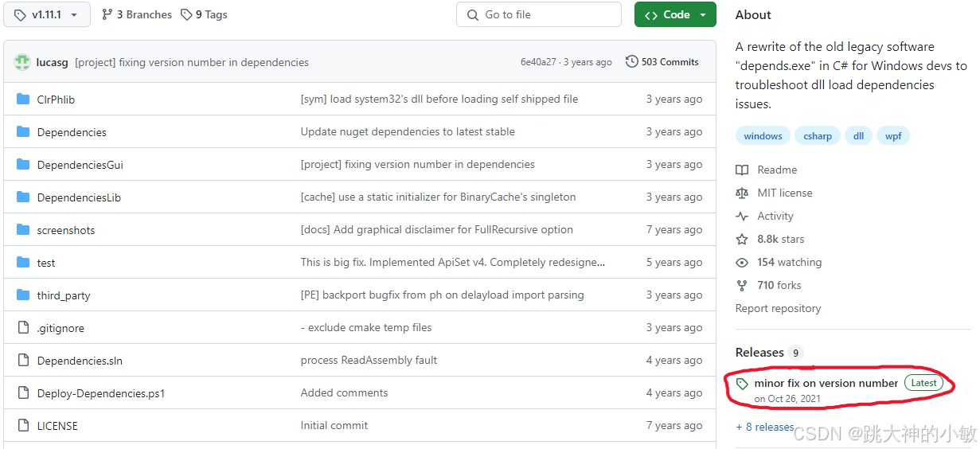Open commit '- exclude cmake temp files'
This screenshot has height=449, width=980.
366,327
